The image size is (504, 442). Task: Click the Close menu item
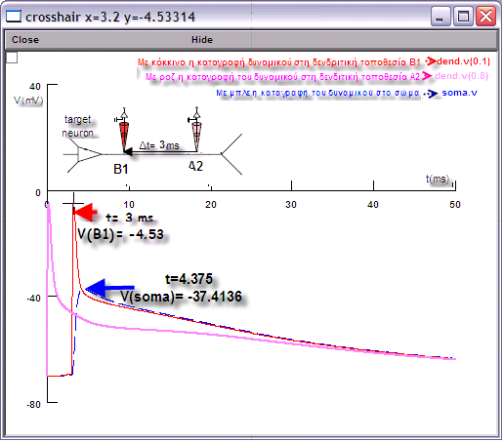(x=25, y=40)
